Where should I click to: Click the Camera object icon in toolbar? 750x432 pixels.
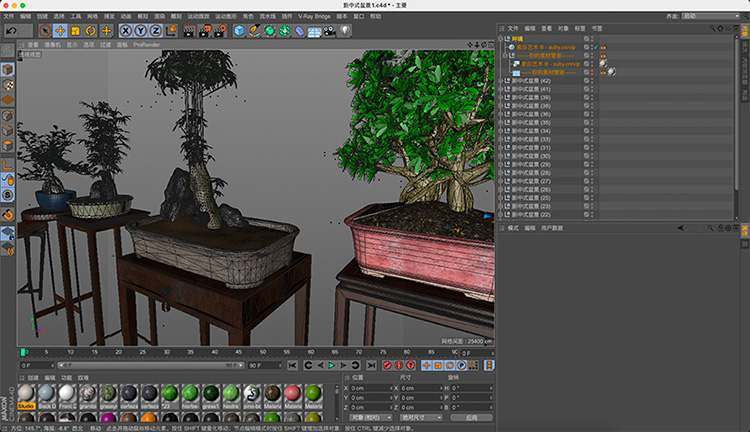(329, 31)
